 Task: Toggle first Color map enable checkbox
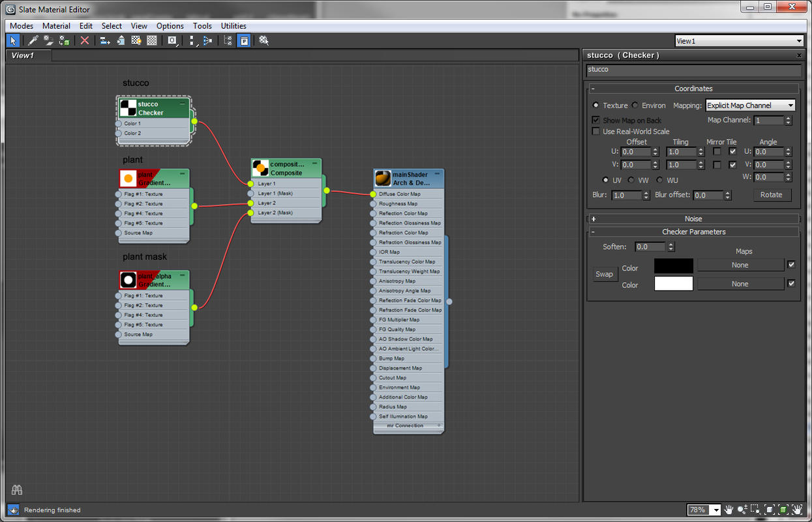coord(791,265)
